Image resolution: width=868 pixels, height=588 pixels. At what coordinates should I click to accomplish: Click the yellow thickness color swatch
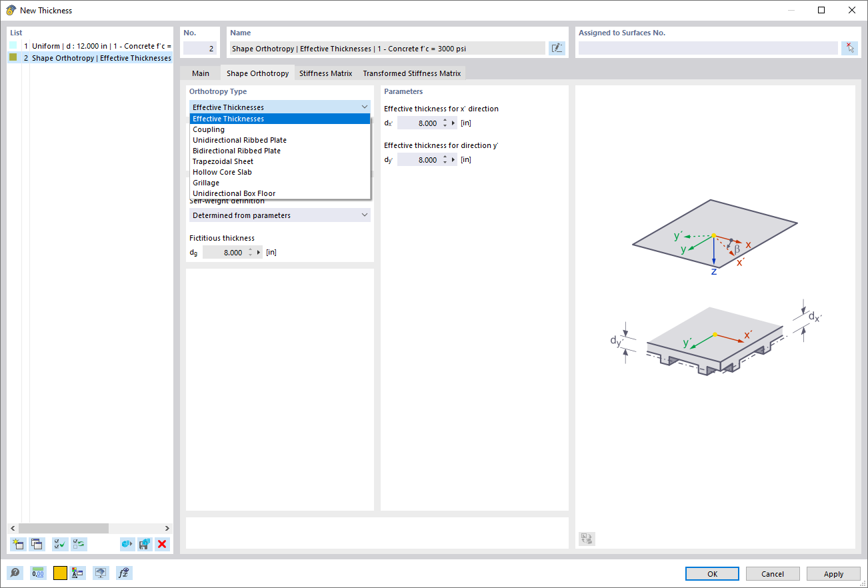click(59, 573)
